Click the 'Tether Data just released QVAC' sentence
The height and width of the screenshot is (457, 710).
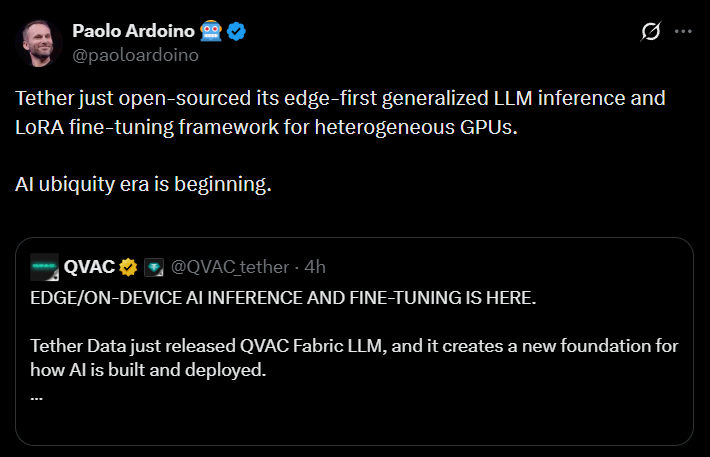pos(355,346)
